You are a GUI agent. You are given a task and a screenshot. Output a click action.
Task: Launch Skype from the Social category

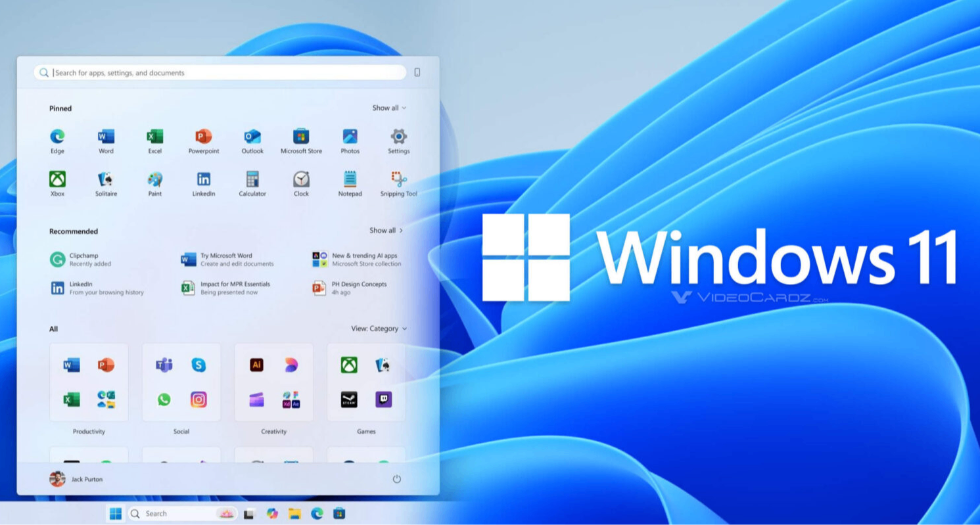(198, 365)
